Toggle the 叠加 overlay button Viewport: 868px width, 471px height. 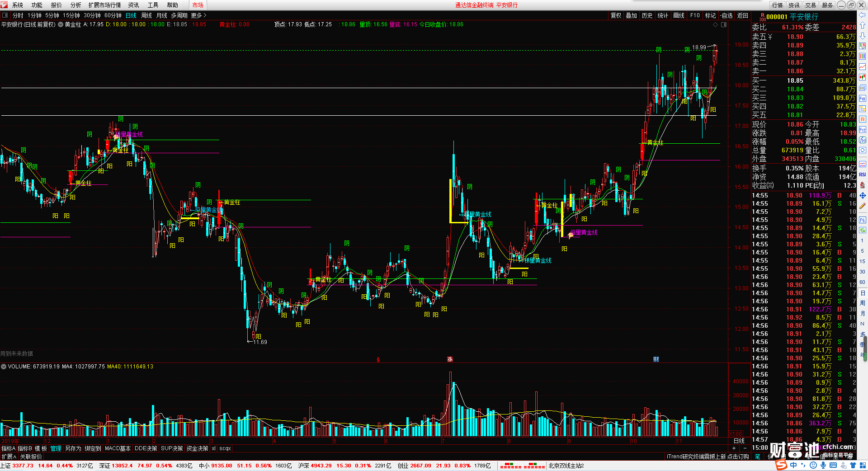pos(631,15)
